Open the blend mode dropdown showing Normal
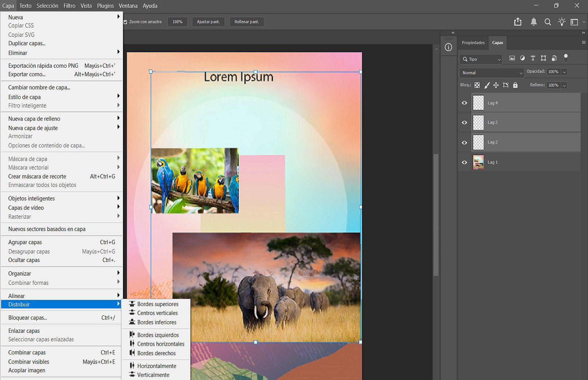The height and width of the screenshot is (380, 588). coord(491,72)
